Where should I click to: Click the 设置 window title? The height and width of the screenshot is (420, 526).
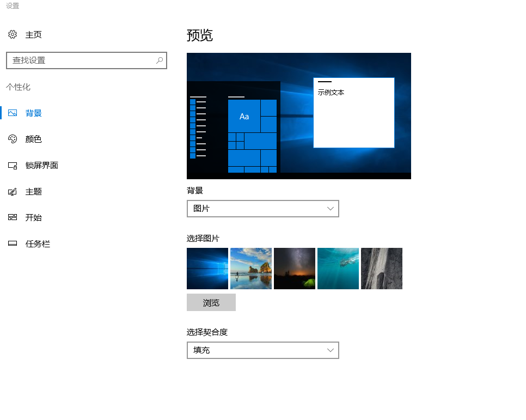click(13, 5)
